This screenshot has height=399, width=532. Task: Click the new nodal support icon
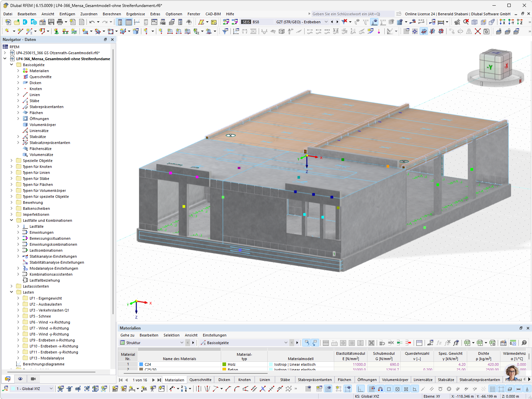[57, 31]
